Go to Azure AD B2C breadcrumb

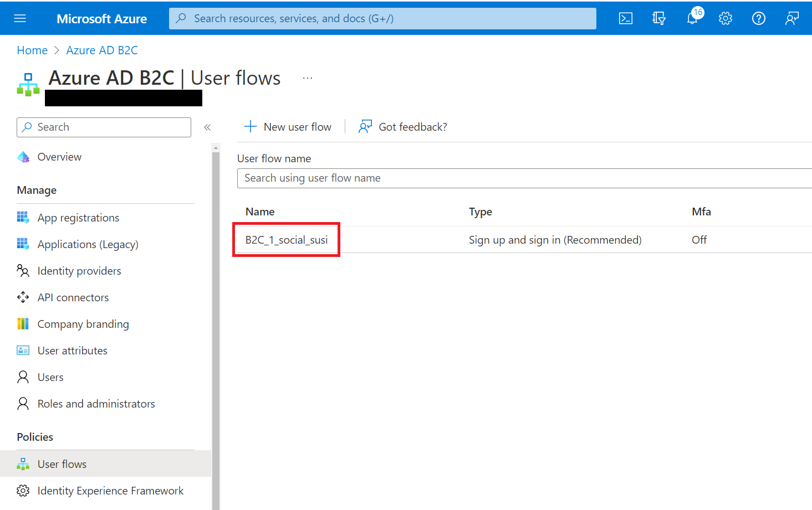pyautogui.click(x=102, y=50)
